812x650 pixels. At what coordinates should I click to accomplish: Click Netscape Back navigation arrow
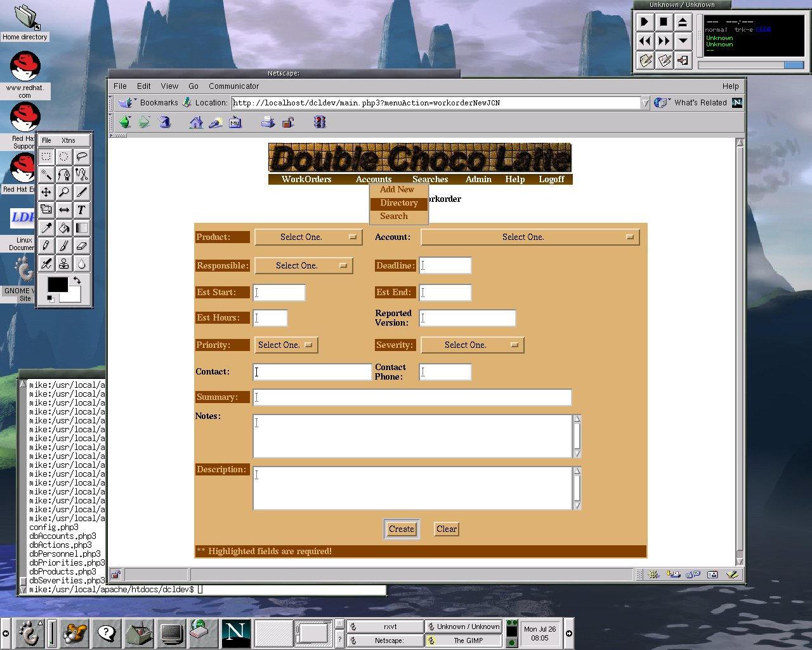pyautogui.click(x=125, y=122)
